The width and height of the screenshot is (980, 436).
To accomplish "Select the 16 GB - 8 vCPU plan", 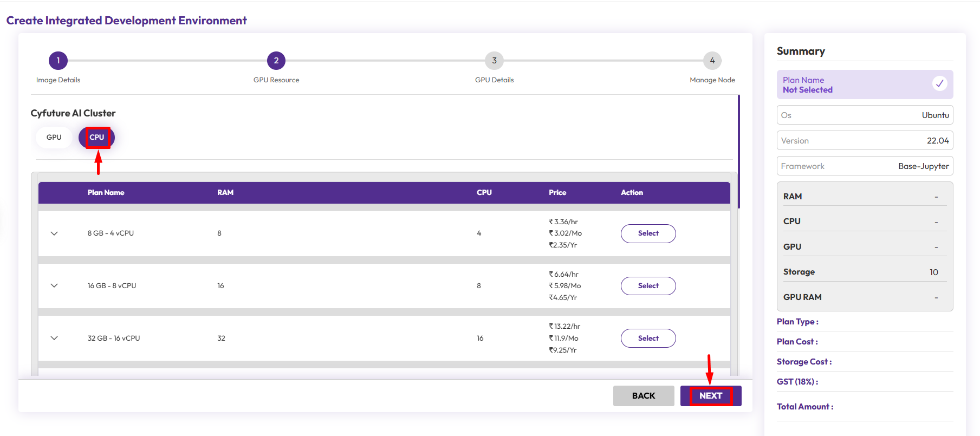I will pyautogui.click(x=648, y=286).
